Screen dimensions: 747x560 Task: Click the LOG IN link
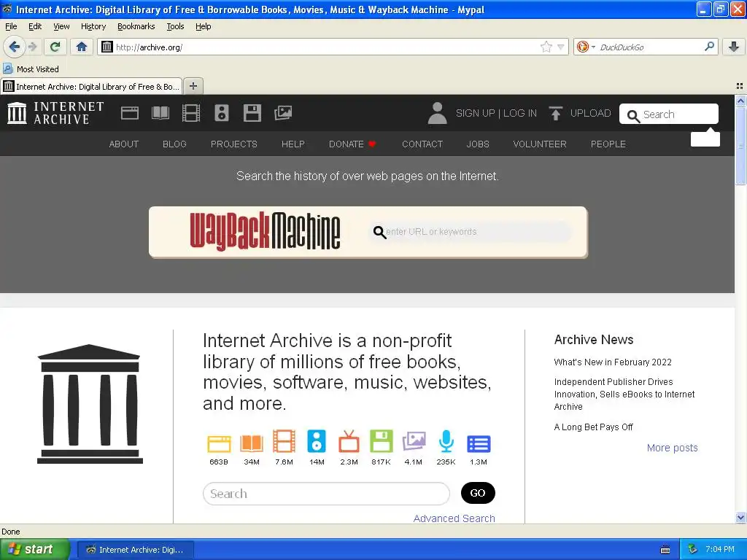click(x=519, y=113)
